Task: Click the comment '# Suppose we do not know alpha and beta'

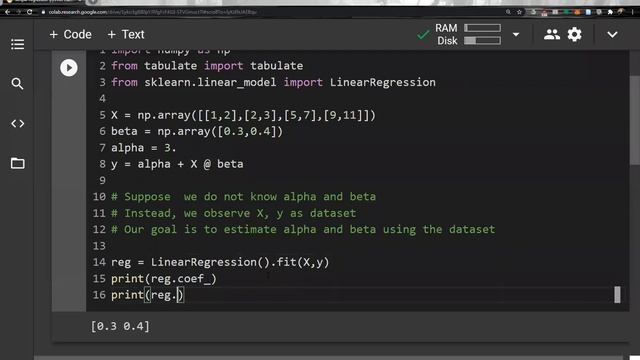Action: click(243, 197)
